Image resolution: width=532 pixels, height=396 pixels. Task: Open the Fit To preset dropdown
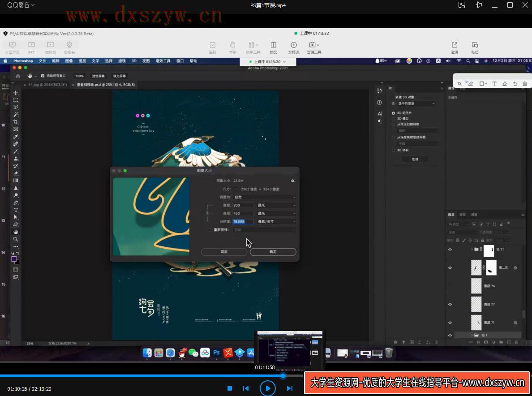[265, 197]
